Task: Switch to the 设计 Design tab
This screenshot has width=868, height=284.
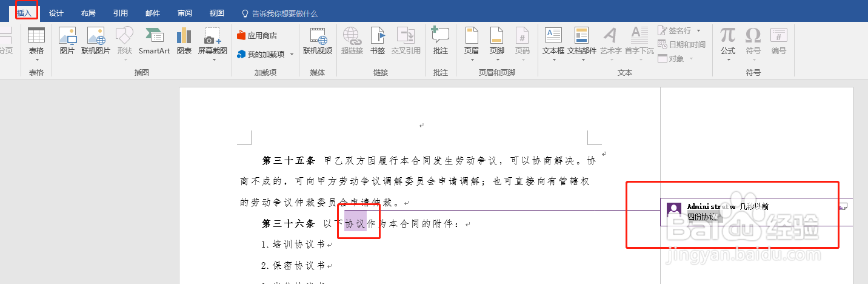Action: coord(56,13)
